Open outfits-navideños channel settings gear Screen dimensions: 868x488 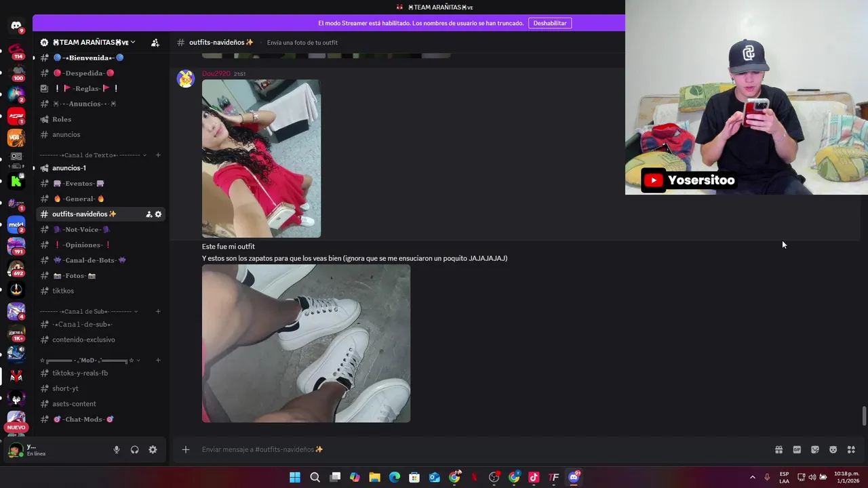pos(159,214)
